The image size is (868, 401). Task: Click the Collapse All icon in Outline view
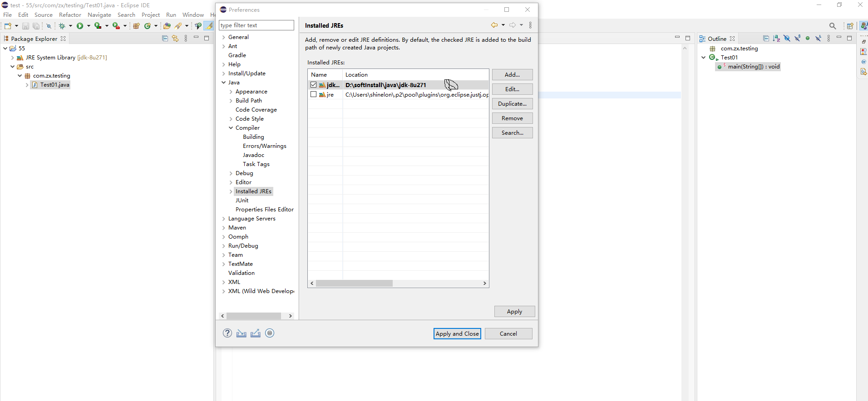point(766,39)
